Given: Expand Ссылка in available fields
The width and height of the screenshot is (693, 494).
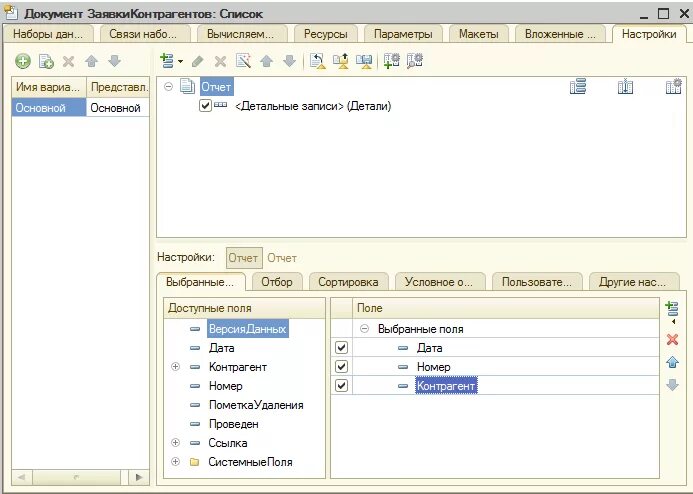Looking at the screenshot, I should click(x=175, y=443).
